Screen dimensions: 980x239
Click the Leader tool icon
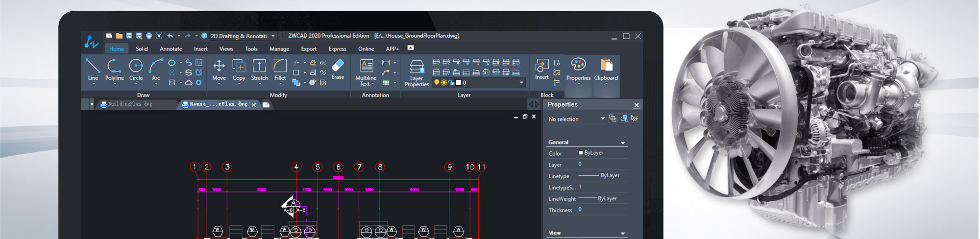[386, 72]
